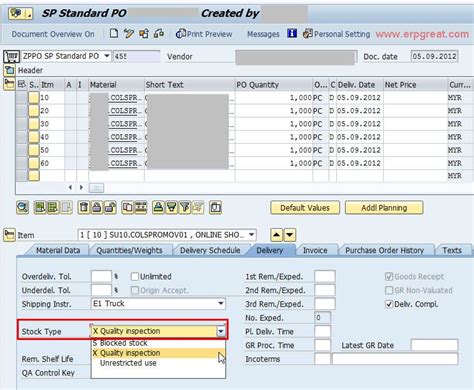Open the Purchase Order History tab
The image size is (474, 390).
pyautogui.click(x=384, y=250)
